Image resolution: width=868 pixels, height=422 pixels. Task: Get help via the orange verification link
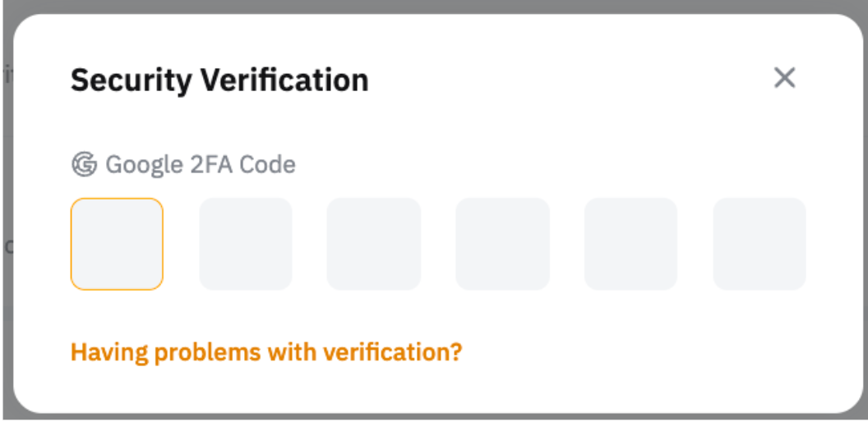(x=266, y=352)
